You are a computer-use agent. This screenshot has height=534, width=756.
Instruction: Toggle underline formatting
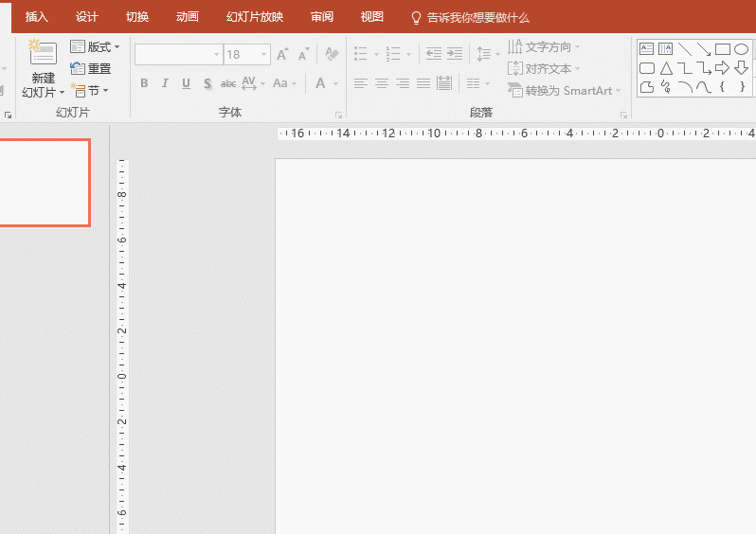click(x=186, y=83)
